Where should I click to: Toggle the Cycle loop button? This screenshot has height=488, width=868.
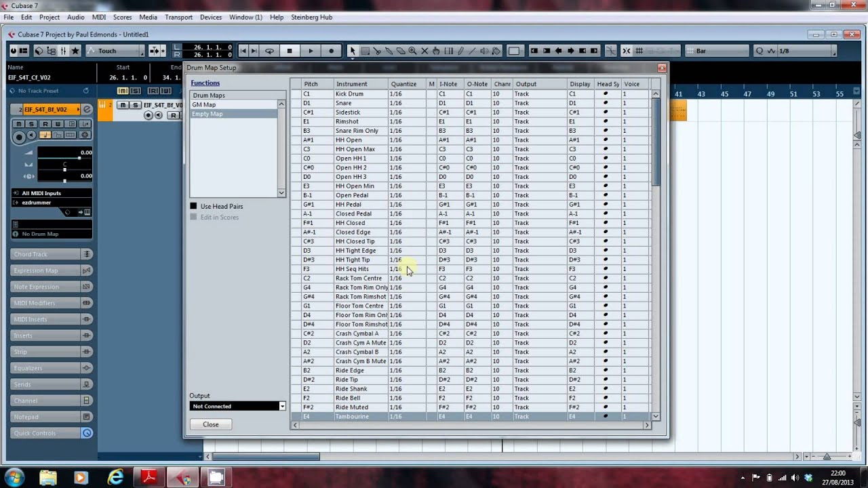point(269,51)
